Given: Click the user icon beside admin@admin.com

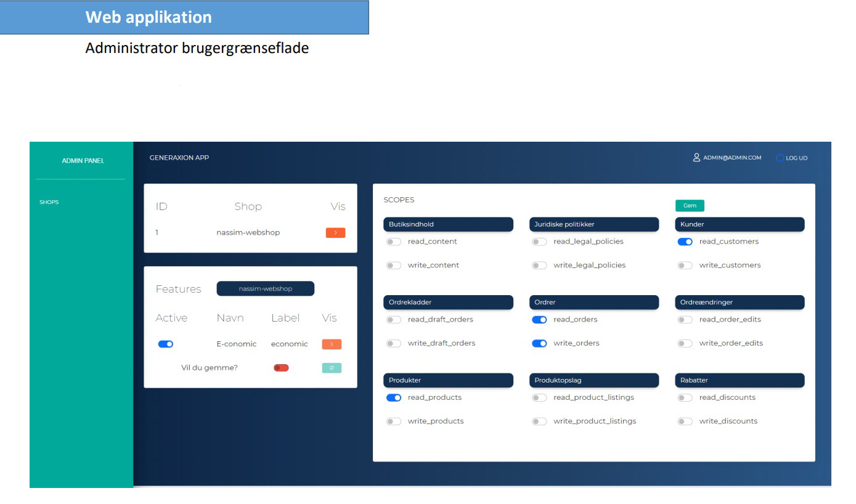Looking at the screenshot, I should point(697,158).
